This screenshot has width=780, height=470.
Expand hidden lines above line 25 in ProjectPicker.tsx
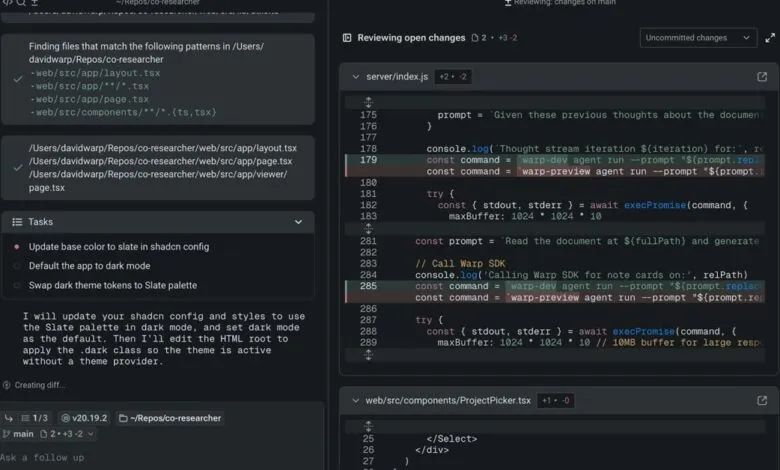369,426
